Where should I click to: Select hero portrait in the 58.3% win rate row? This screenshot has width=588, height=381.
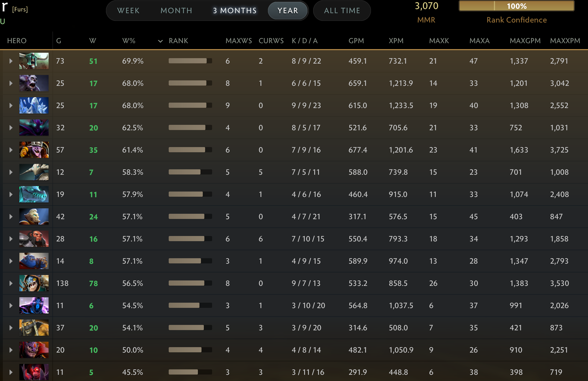[x=34, y=172]
